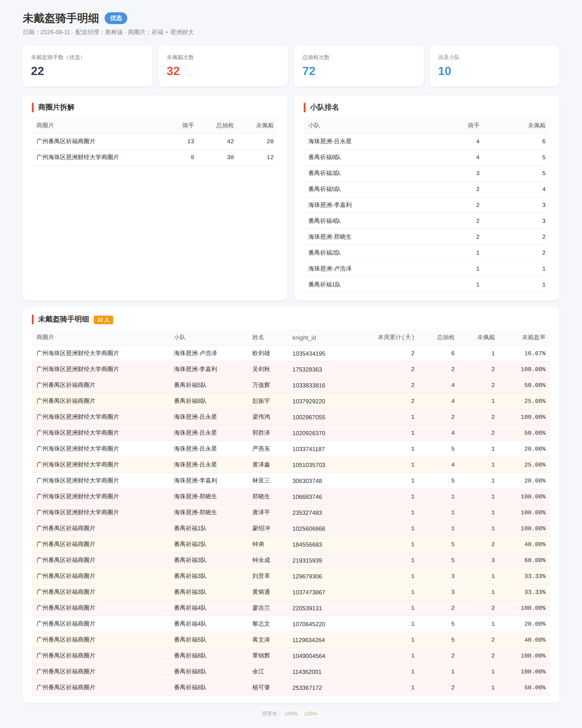Select rider name 郭胜泽
Viewport: 582px width, 728px height.
[261, 432]
